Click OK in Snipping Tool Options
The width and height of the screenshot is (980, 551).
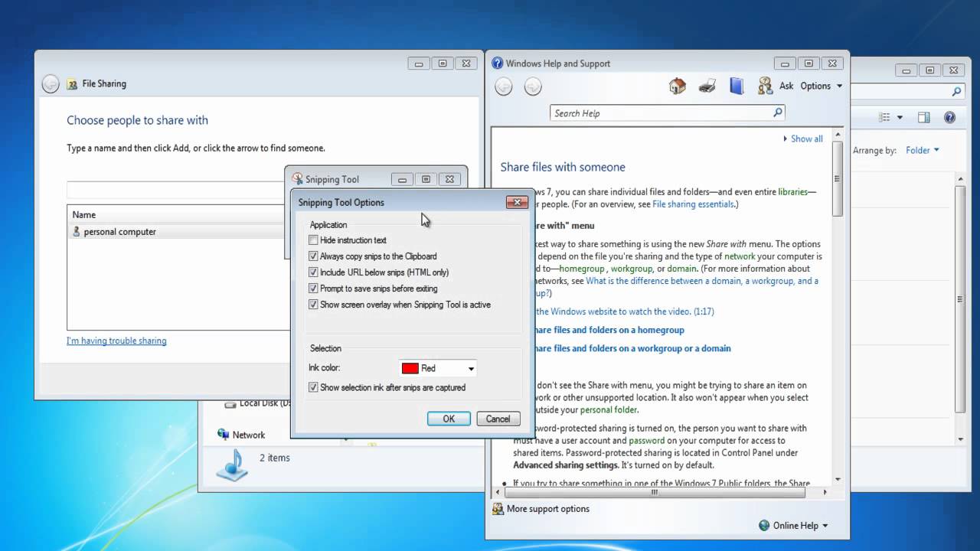[x=449, y=419]
